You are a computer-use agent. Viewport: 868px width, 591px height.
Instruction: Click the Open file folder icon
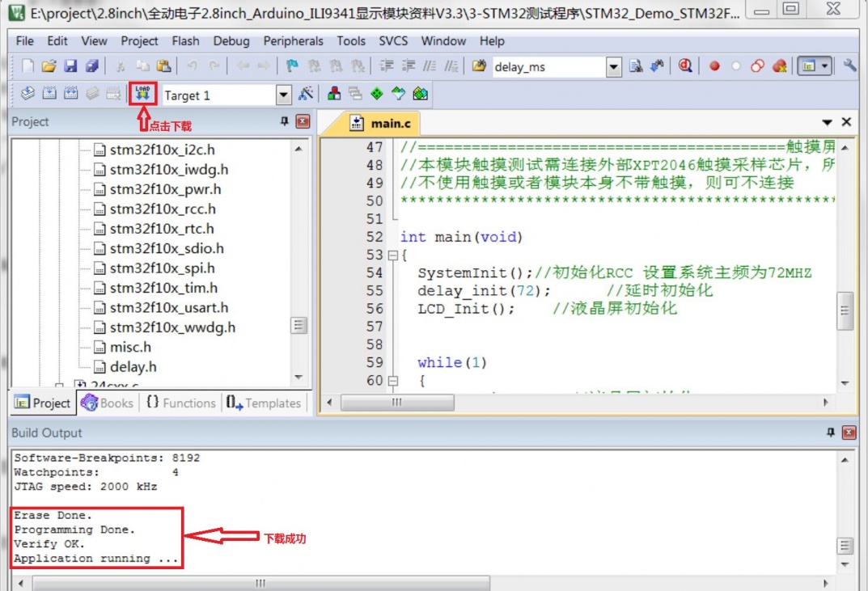point(49,66)
